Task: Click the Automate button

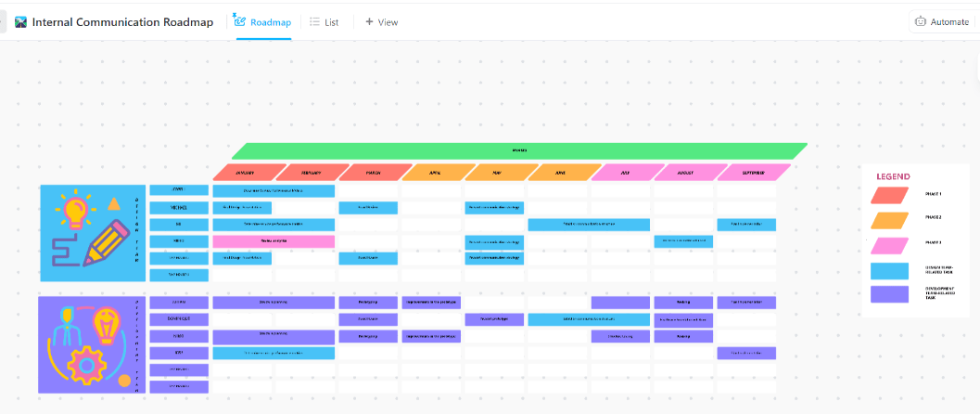Action: pos(942,21)
